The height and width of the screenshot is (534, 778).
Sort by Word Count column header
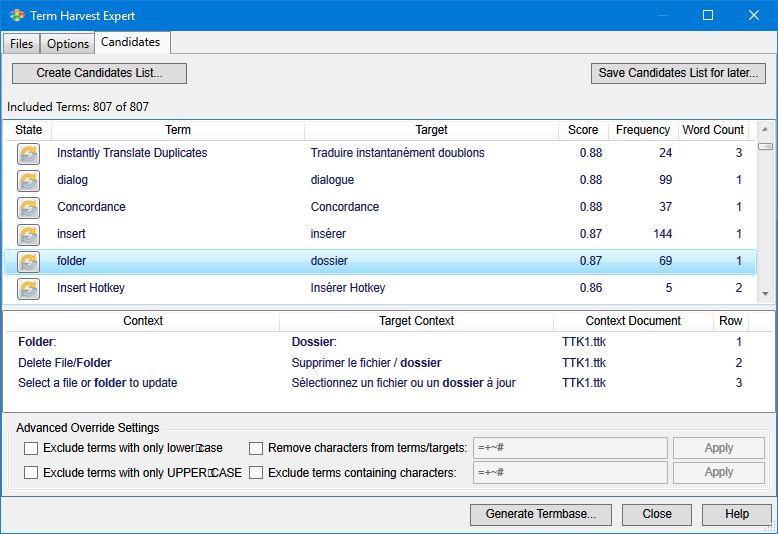713,130
